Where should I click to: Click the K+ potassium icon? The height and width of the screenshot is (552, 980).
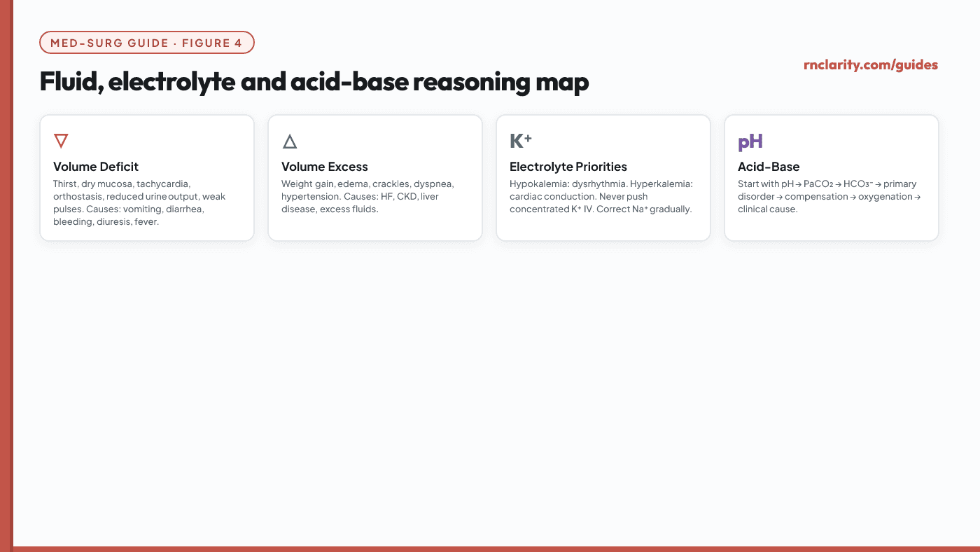point(521,141)
